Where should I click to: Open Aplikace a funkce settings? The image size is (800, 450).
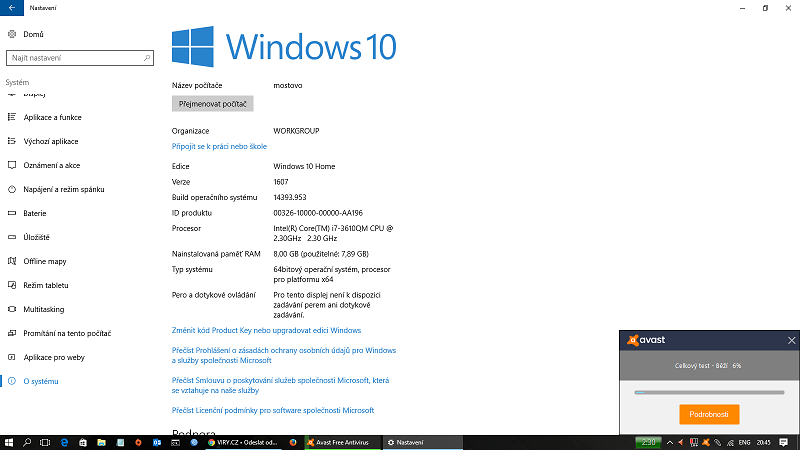(x=52, y=117)
